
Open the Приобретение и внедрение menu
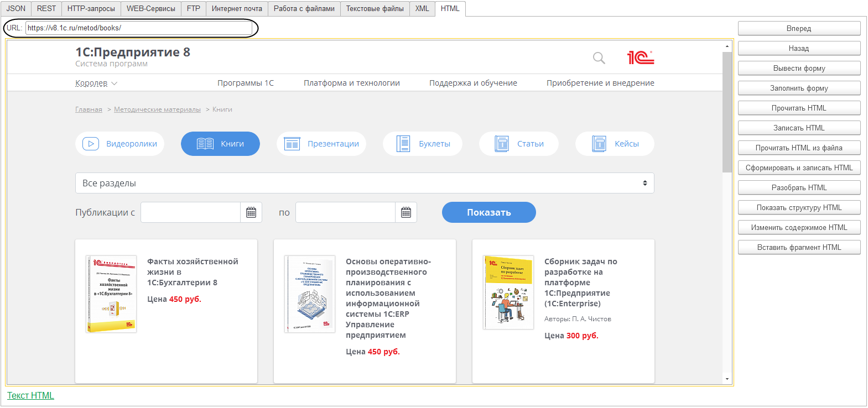[x=600, y=83]
